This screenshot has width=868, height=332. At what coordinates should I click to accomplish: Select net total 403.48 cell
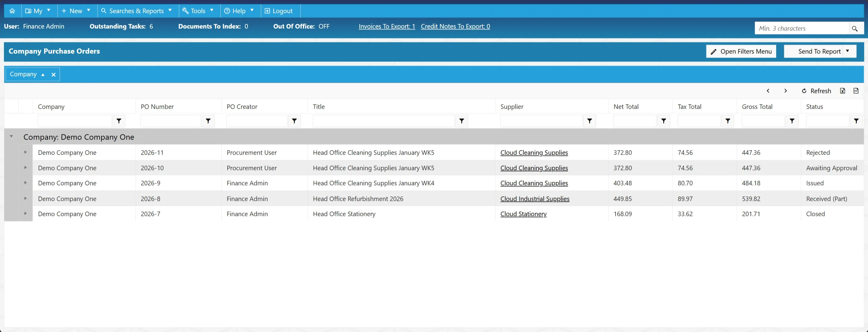coord(640,183)
